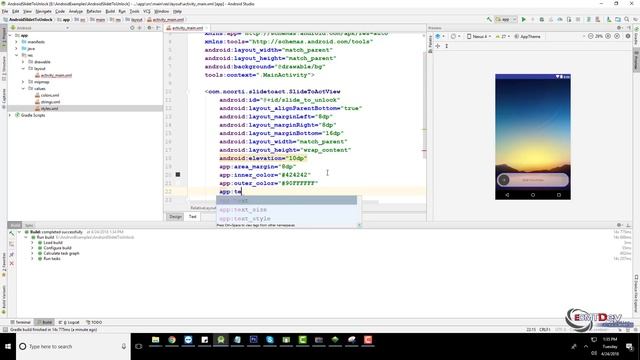Open the Build menu
The width and height of the screenshot is (640, 360).
tap(110, 11)
